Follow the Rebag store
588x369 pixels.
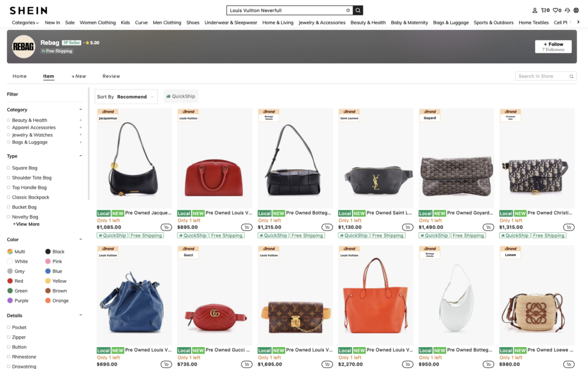[553, 46]
